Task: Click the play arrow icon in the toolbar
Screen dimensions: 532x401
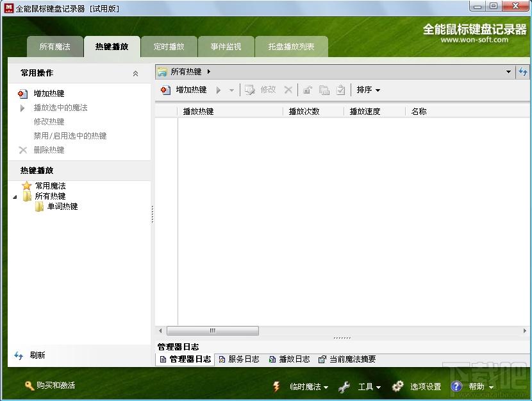Action: 219,90
